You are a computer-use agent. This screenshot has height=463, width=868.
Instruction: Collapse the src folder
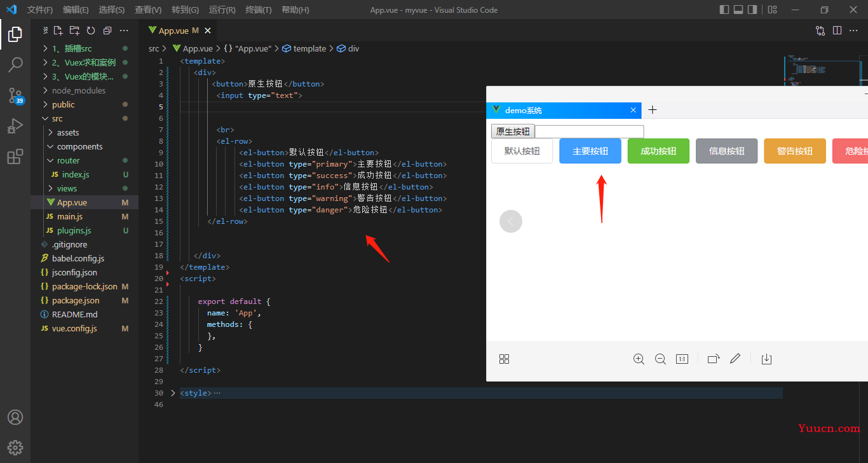pyautogui.click(x=85, y=118)
